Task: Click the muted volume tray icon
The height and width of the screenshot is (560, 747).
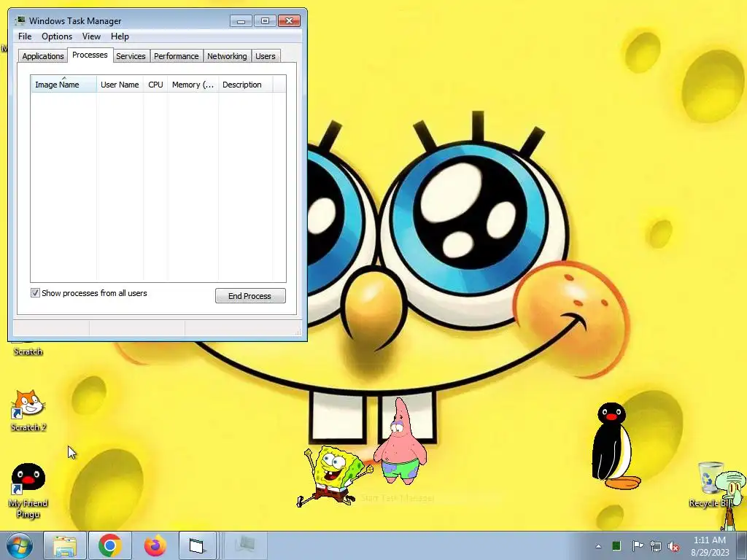Action: pyautogui.click(x=673, y=546)
